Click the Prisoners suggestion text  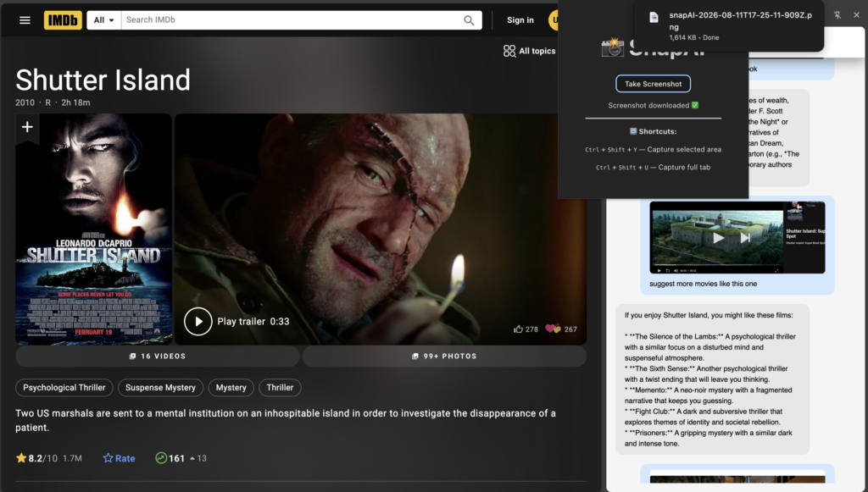(x=708, y=439)
